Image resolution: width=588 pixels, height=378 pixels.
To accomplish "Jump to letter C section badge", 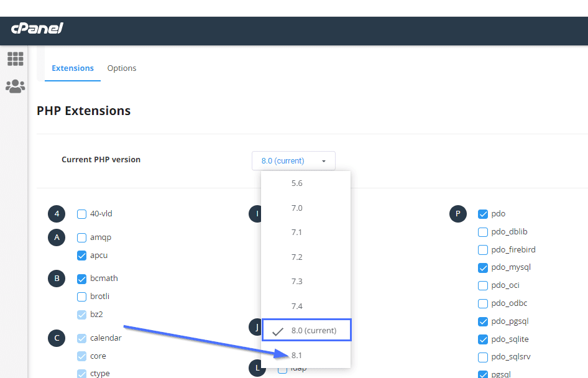I will [x=57, y=338].
